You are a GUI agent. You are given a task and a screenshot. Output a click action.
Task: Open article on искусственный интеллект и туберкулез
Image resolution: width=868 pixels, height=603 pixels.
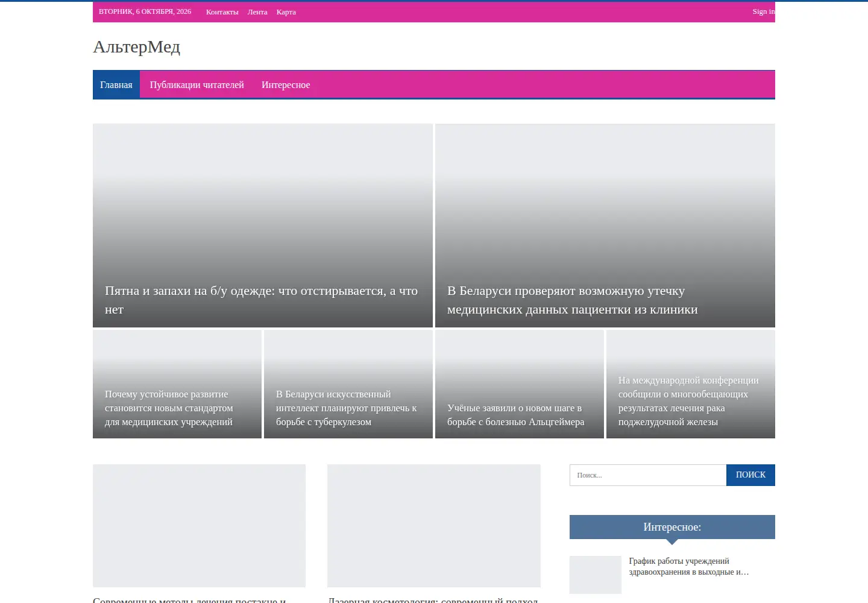pyautogui.click(x=347, y=408)
